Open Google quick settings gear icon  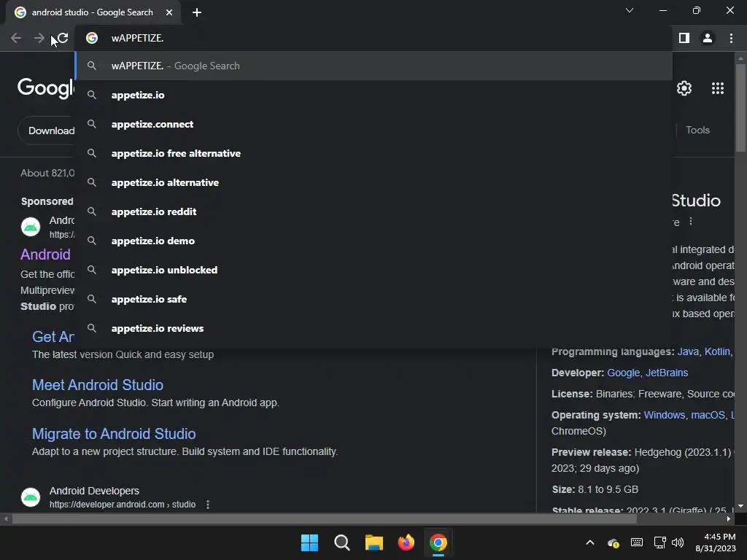click(684, 88)
